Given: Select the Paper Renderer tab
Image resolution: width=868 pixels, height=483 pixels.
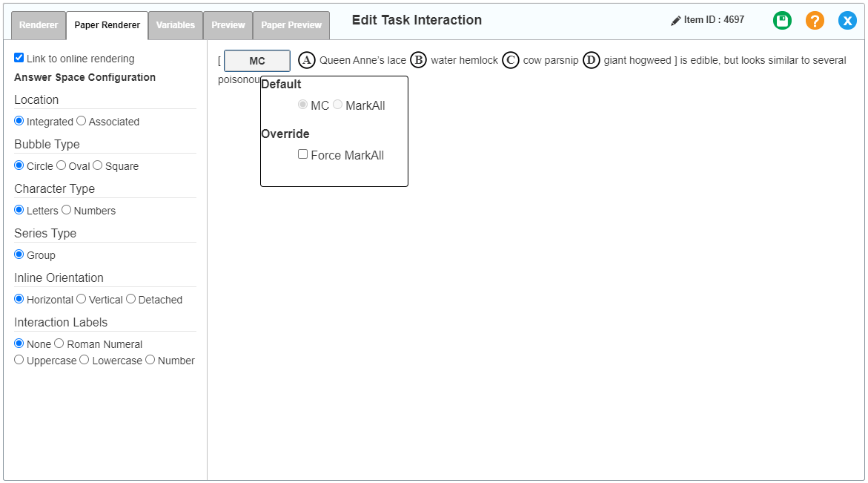Looking at the screenshot, I should [x=107, y=25].
